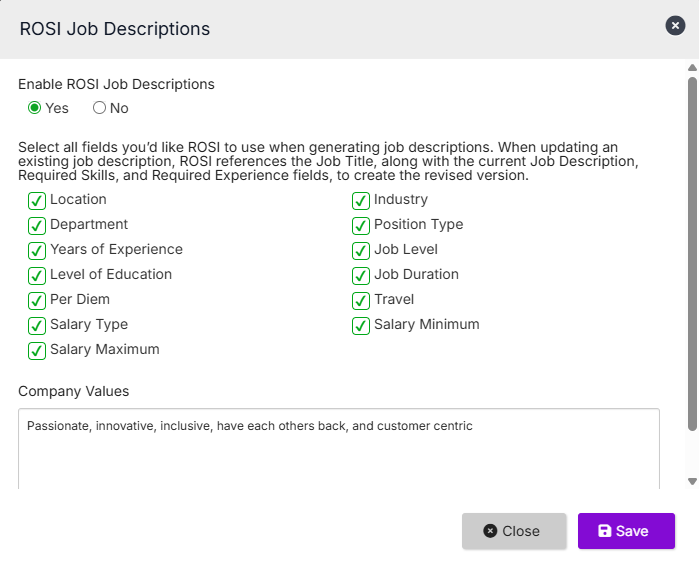
Task: Click the 'Company Values' label
Action: point(74,391)
